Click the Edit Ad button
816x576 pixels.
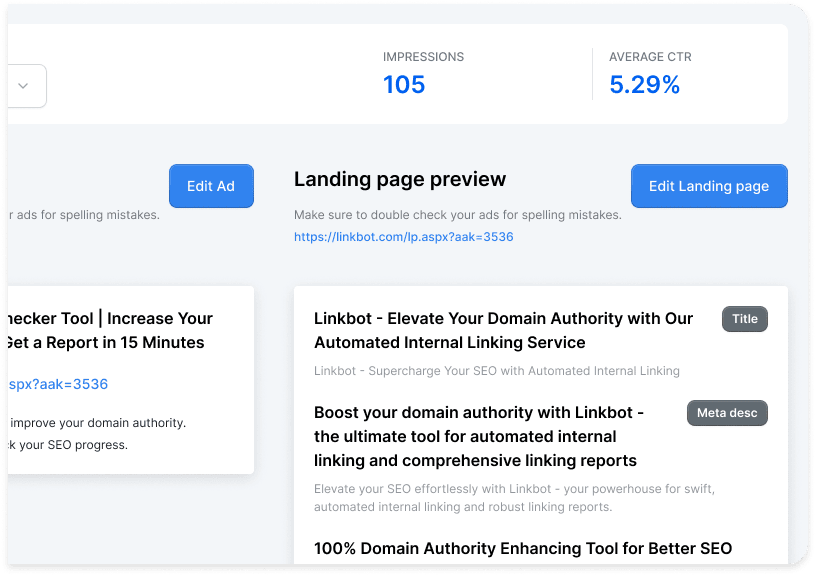click(x=211, y=186)
